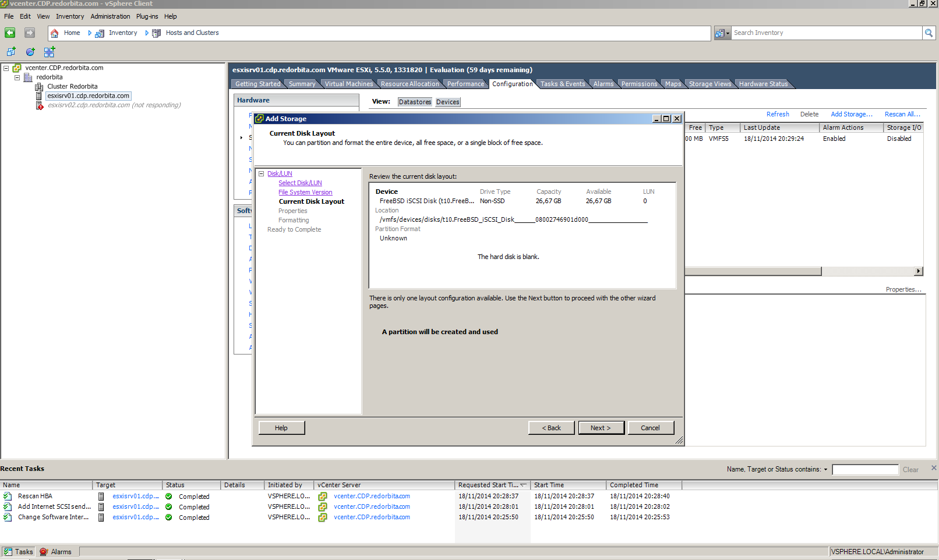
Task: Click the magnifier search icon
Action: point(929,33)
